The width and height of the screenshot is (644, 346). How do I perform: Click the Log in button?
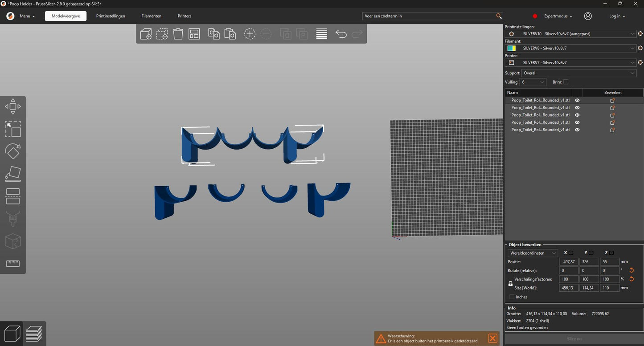tap(617, 16)
